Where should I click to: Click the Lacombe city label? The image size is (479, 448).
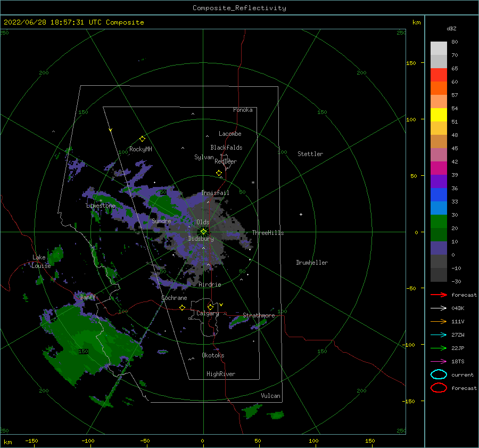[230, 134]
